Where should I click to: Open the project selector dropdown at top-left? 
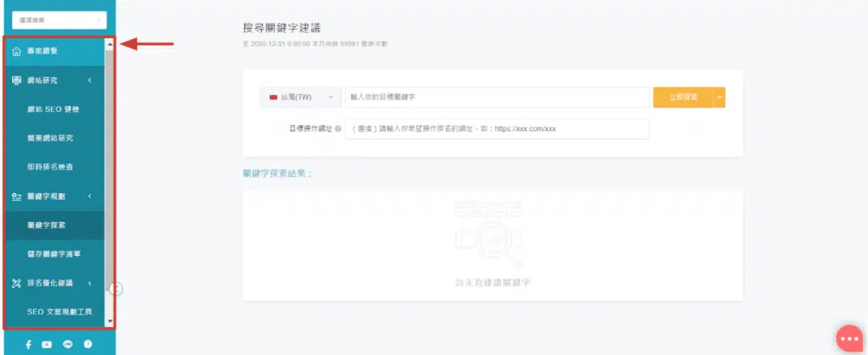click(58, 19)
